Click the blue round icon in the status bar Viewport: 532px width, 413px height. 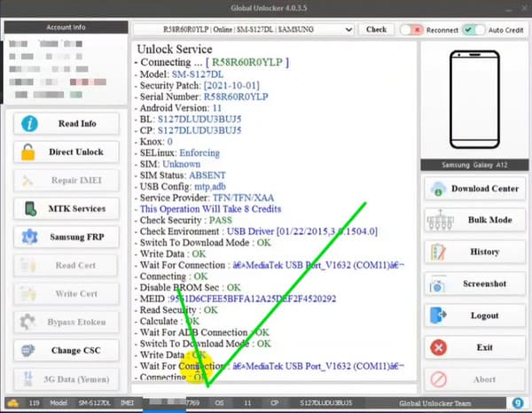click(518, 403)
